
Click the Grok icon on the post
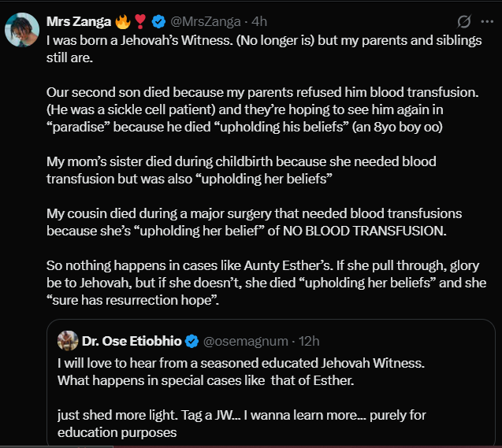click(x=464, y=20)
